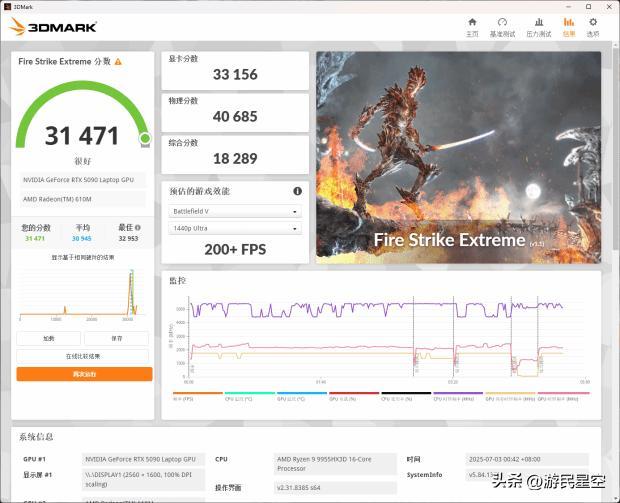Expand the 1440p Ultra resolution dropdown
The image size is (620, 503).
[x=235, y=229]
